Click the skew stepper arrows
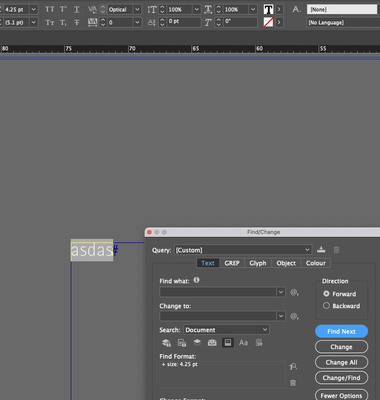 pos(219,23)
